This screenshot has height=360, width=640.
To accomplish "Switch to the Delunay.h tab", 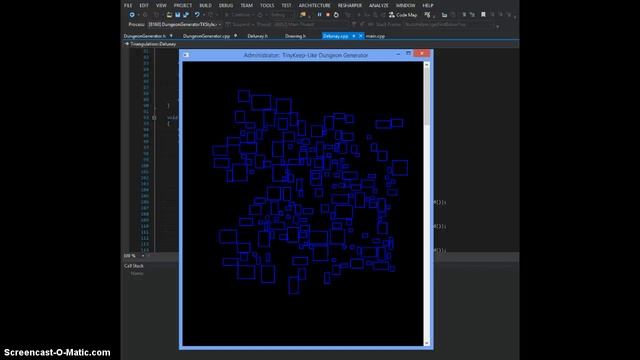I will pyautogui.click(x=258, y=36).
